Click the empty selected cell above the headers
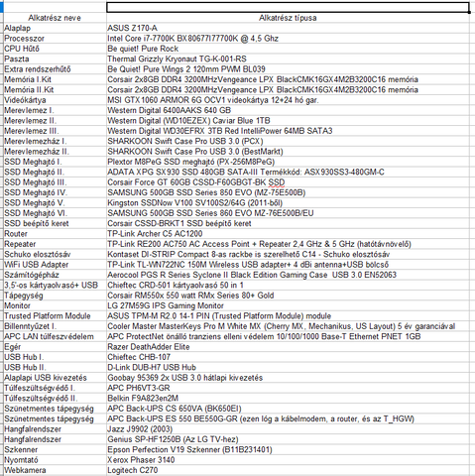This screenshot has width=475, height=476. (x=288, y=7)
